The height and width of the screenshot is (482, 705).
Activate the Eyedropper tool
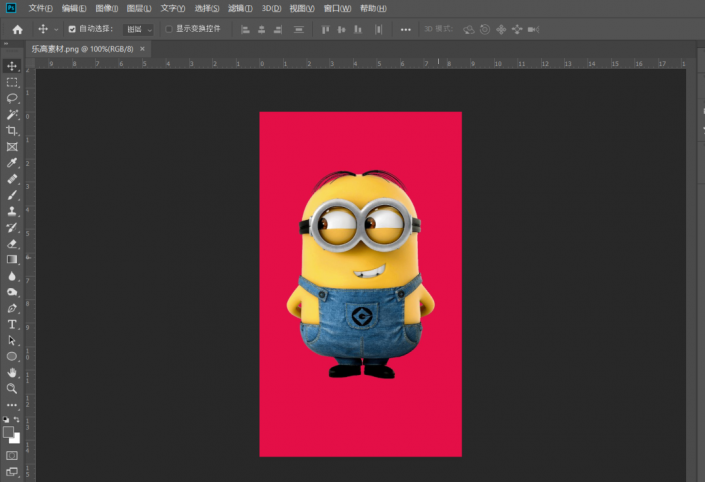pos(12,163)
